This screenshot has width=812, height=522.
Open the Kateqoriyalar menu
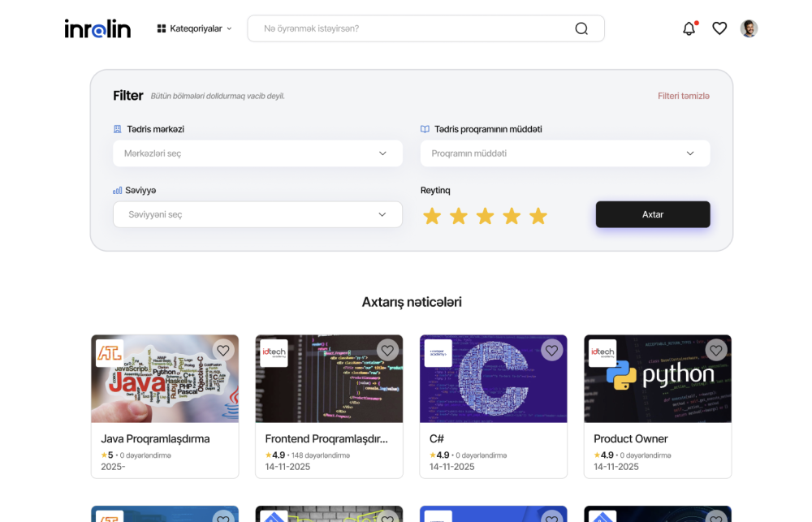(195, 28)
